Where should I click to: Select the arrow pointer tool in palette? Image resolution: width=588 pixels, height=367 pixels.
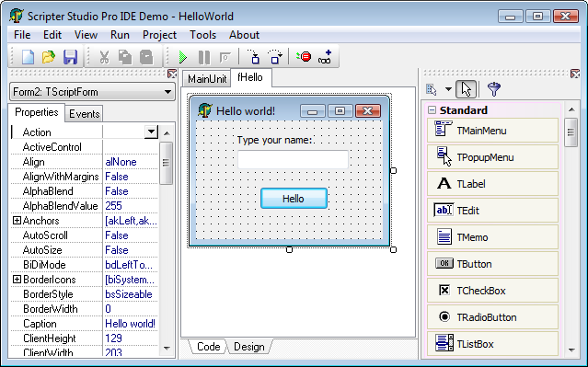[x=467, y=89]
